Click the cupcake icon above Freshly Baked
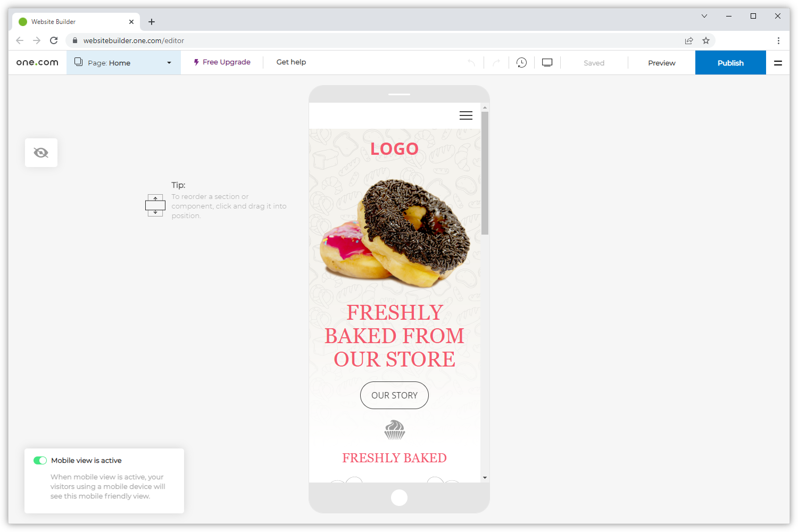 pos(394,429)
